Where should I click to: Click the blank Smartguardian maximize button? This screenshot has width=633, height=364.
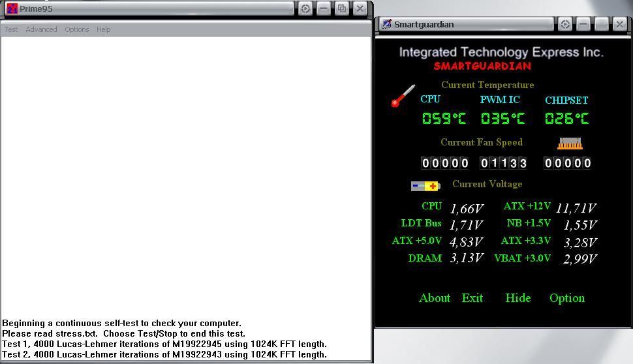point(601,25)
